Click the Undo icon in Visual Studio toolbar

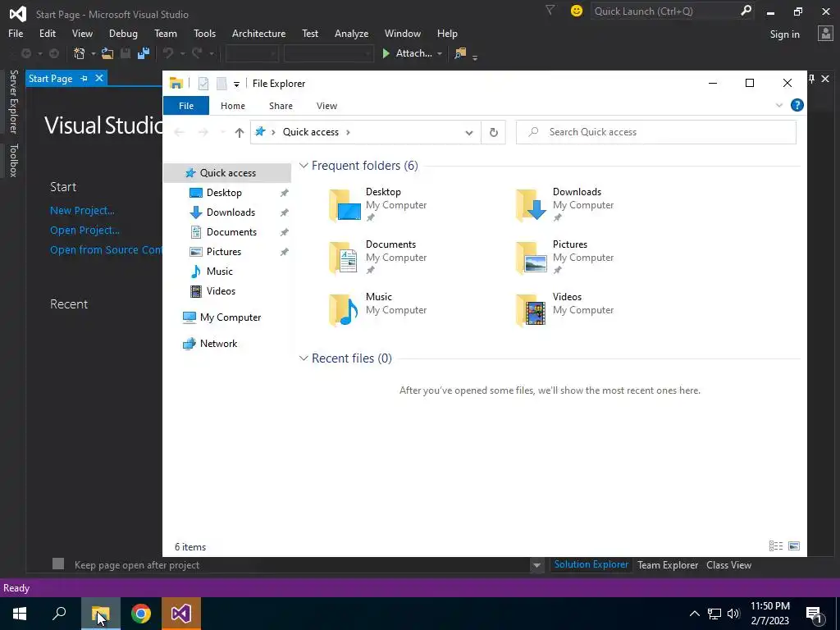click(168, 53)
